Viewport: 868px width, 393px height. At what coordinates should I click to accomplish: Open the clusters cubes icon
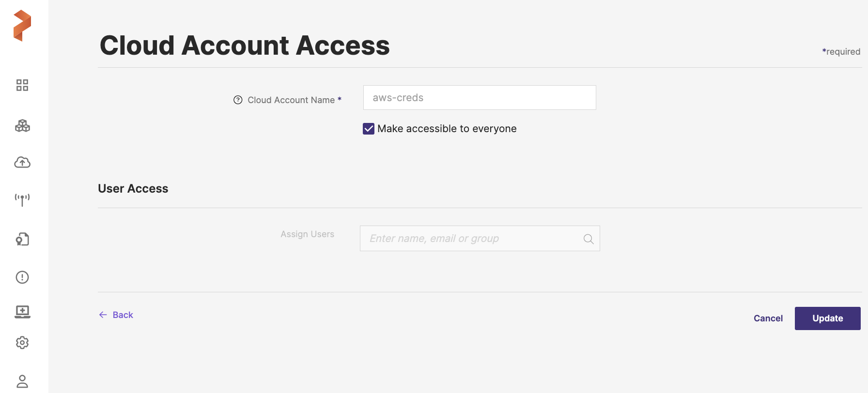(x=22, y=126)
